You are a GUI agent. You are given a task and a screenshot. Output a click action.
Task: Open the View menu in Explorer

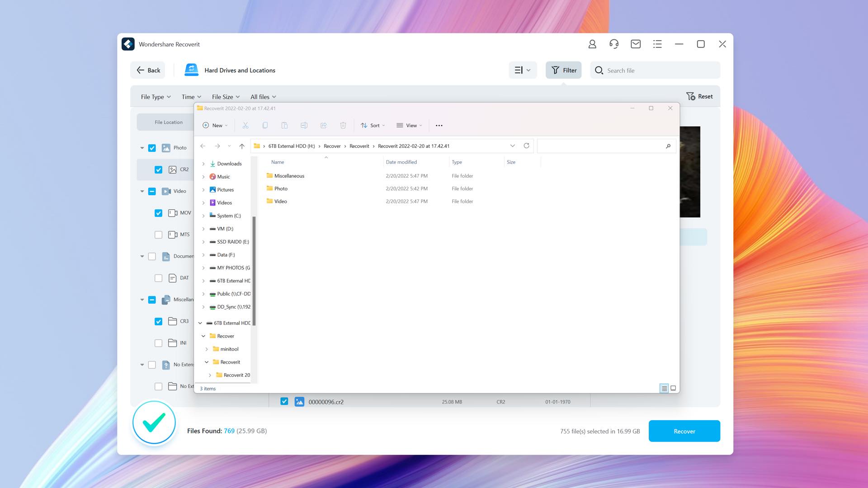click(x=409, y=125)
